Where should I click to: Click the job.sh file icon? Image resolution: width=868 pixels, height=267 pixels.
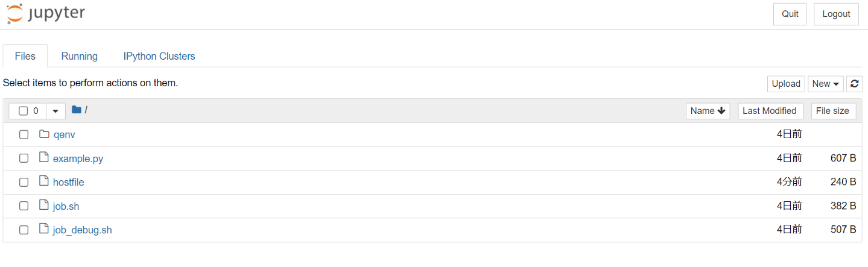[x=43, y=206]
